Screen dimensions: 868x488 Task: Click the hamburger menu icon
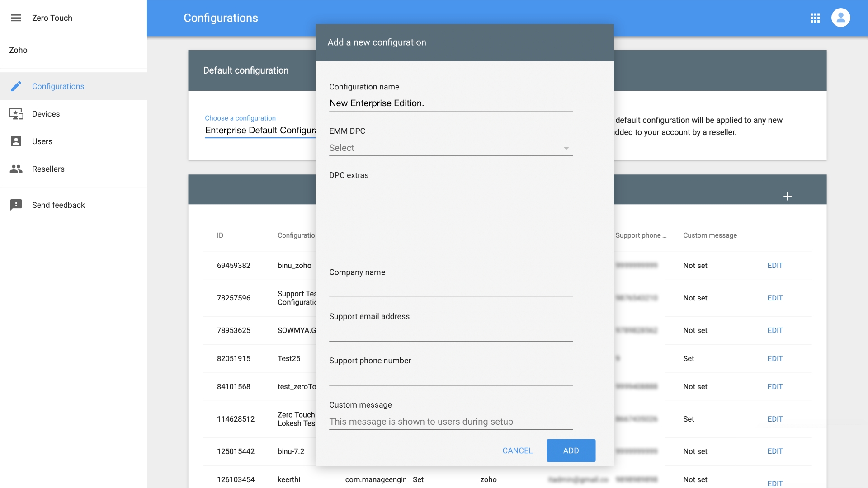[16, 18]
